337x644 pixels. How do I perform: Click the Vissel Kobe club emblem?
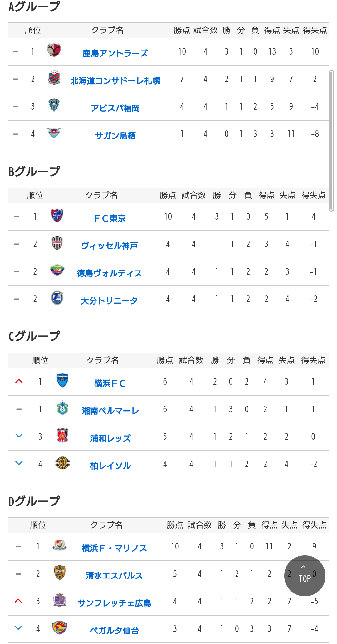(x=57, y=243)
